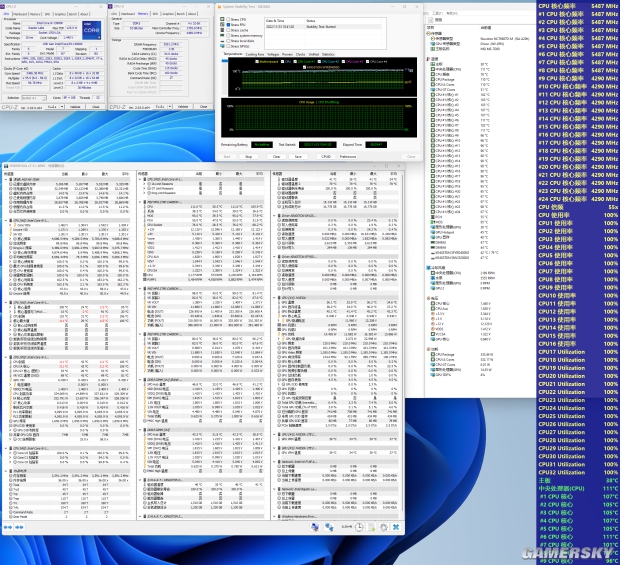Switch to Statistics tab in stability test

click(328, 54)
